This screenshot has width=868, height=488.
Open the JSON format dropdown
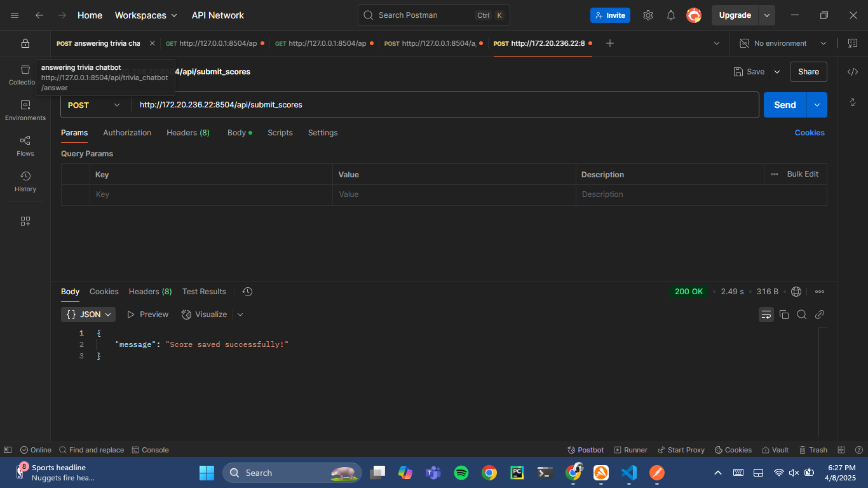(89, 315)
